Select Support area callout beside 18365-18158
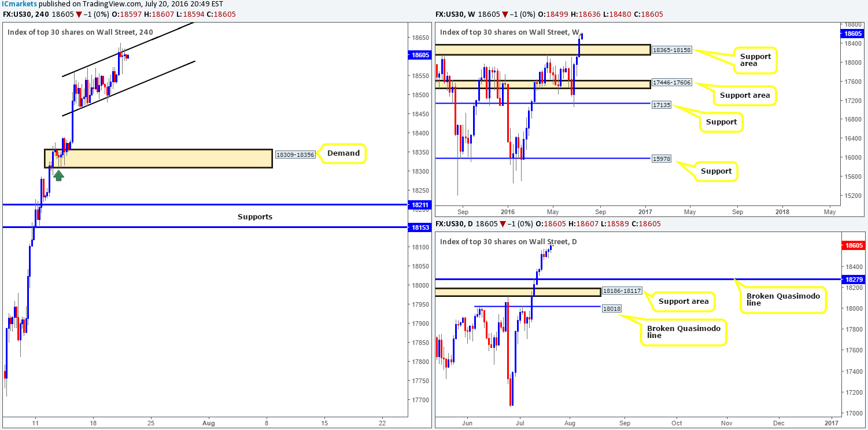Viewport: 868px width, 430px height. pos(755,61)
